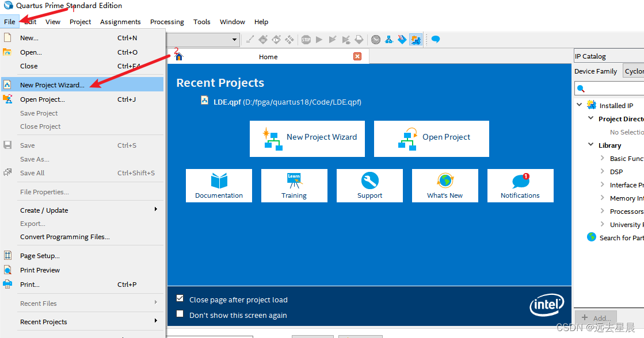Click the blue speech bubble toolbar icon

coord(436,40)
